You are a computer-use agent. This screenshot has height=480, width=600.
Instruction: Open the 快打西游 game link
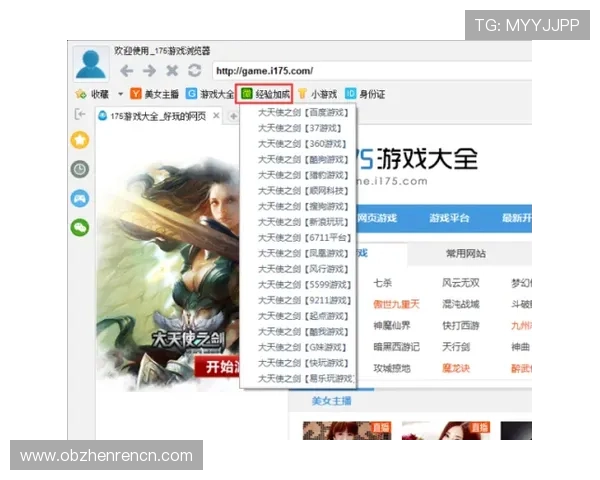(461, 326)
